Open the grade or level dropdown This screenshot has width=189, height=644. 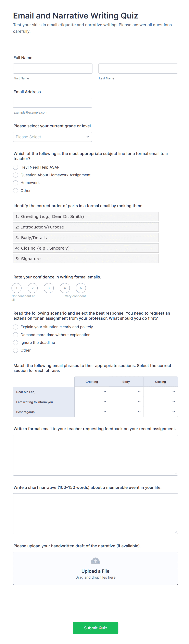52,137
